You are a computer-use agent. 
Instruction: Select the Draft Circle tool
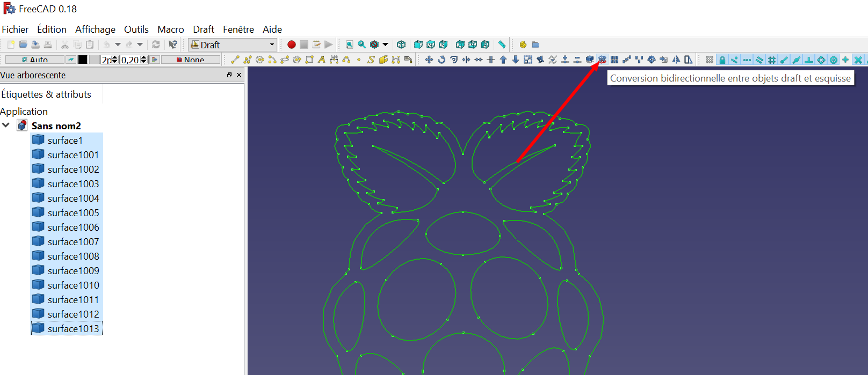pyautogui.click(x=260, y=60)
